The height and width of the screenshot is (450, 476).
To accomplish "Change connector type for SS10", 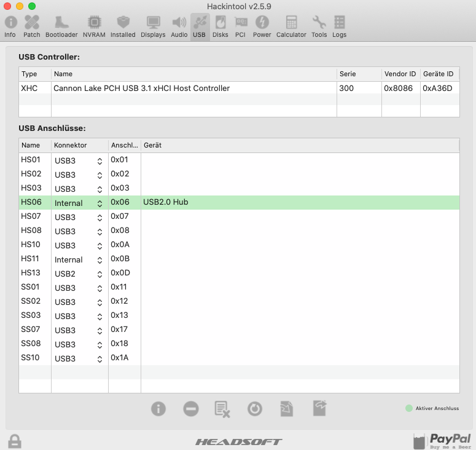I will click(99, 359).
